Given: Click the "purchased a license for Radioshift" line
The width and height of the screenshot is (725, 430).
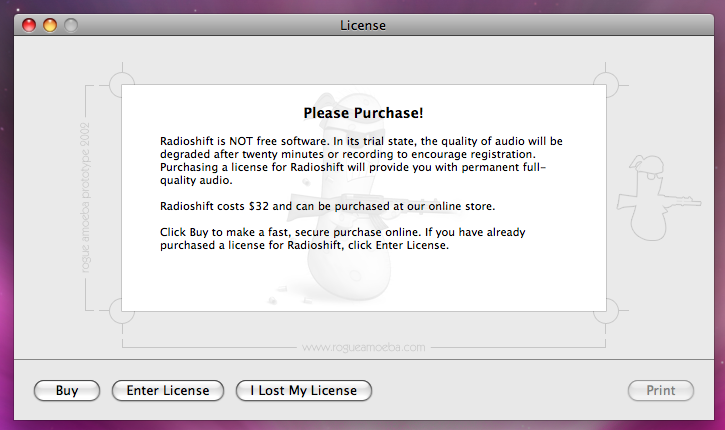Looking at the screenshot, I should point(304,245).
